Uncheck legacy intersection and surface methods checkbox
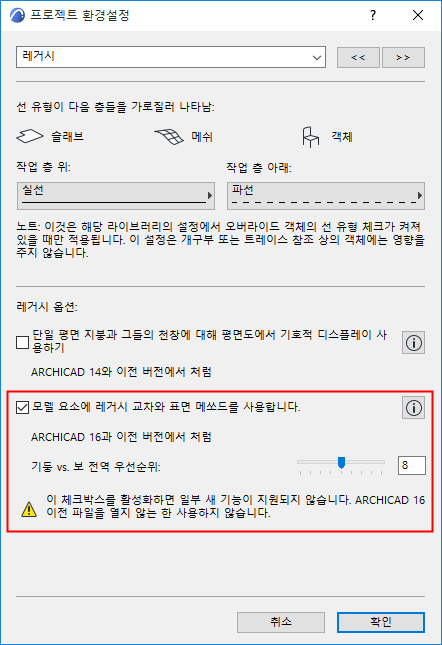The height and width of the screenshot is (645, 442). pos(22,407)
